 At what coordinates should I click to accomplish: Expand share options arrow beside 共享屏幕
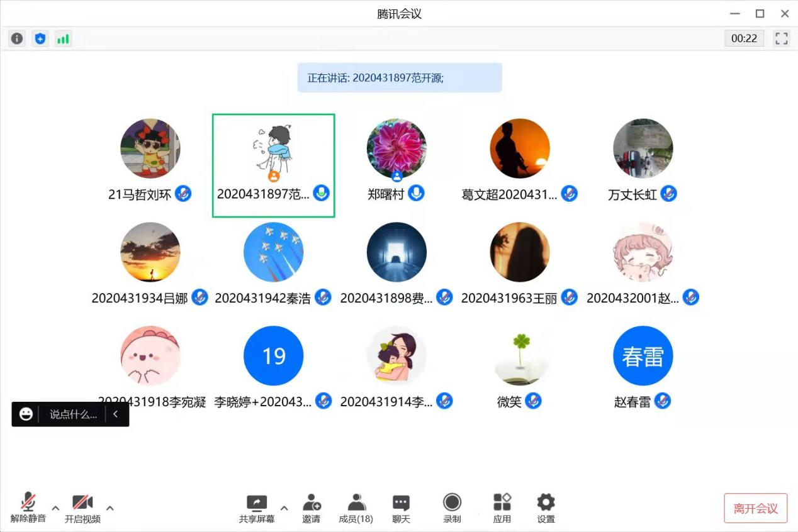284,508
